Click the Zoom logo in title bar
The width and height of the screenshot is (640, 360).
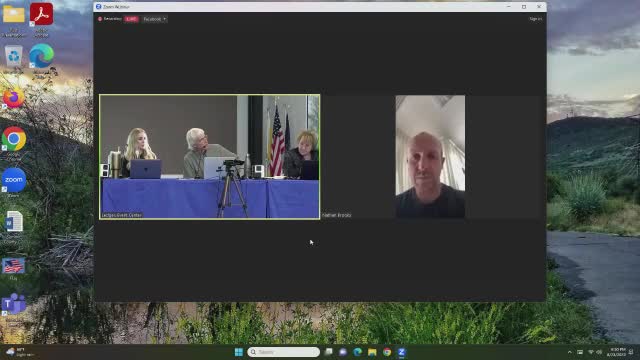(98, 7)
